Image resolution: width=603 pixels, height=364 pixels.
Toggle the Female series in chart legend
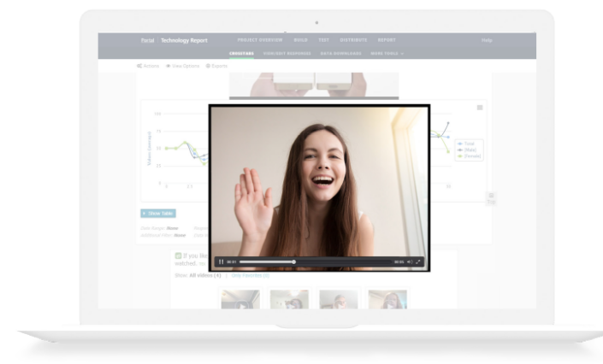click(470, 156)
